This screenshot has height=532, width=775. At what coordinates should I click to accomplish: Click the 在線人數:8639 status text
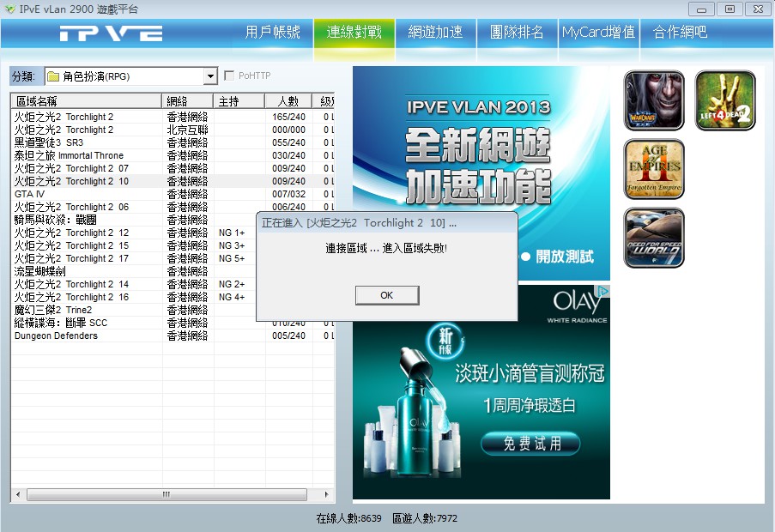(x=349, y=518)
